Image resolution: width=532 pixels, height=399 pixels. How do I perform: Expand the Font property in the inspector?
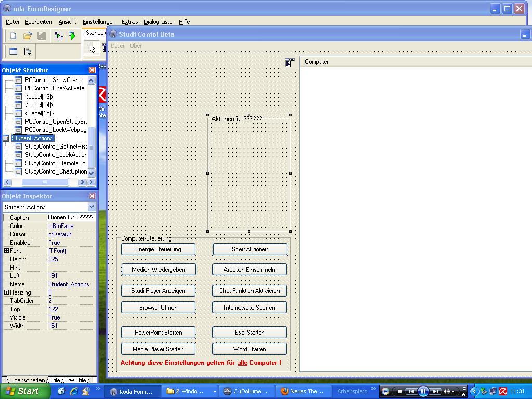tap(6, 251)
